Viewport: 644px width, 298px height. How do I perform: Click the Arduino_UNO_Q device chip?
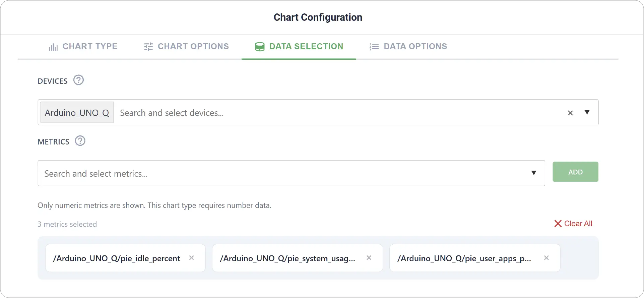tap(77, 113)
